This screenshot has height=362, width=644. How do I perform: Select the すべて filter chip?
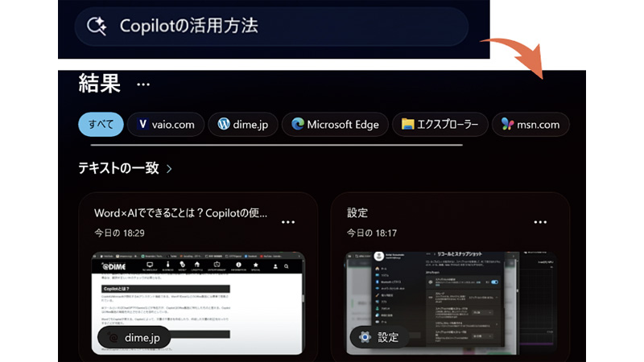tap(101, 124)
